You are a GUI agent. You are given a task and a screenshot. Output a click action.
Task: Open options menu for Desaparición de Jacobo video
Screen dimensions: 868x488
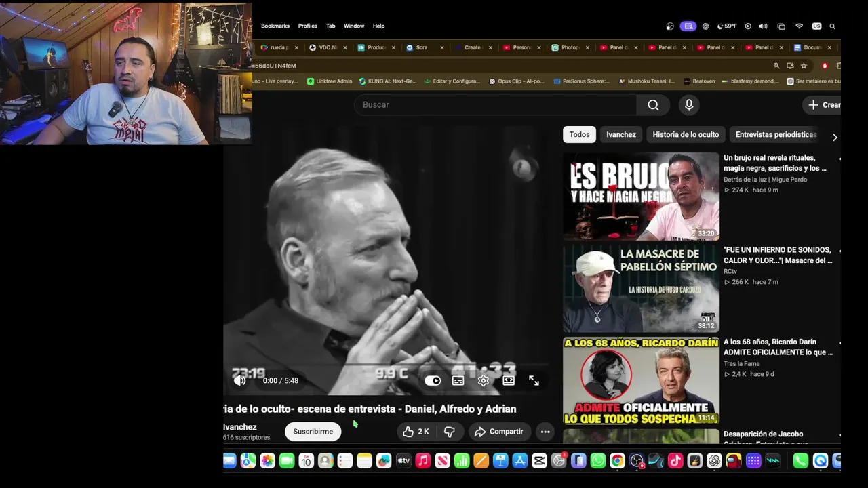(x=840, y=434)
